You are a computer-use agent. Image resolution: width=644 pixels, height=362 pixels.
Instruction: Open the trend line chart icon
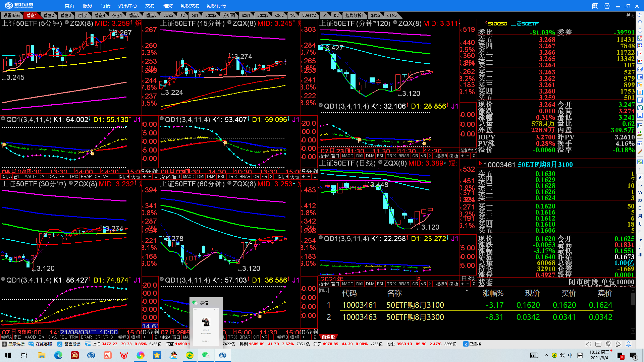[x=640, y=54]
